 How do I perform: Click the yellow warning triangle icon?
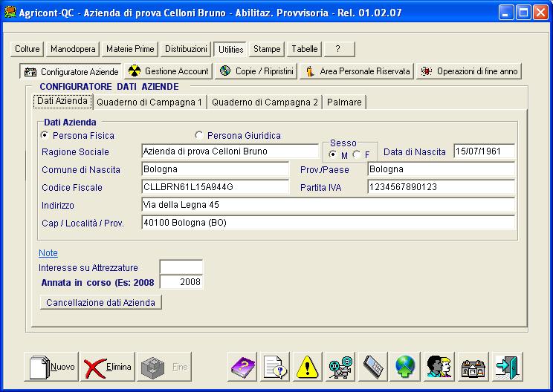[307, 367]
